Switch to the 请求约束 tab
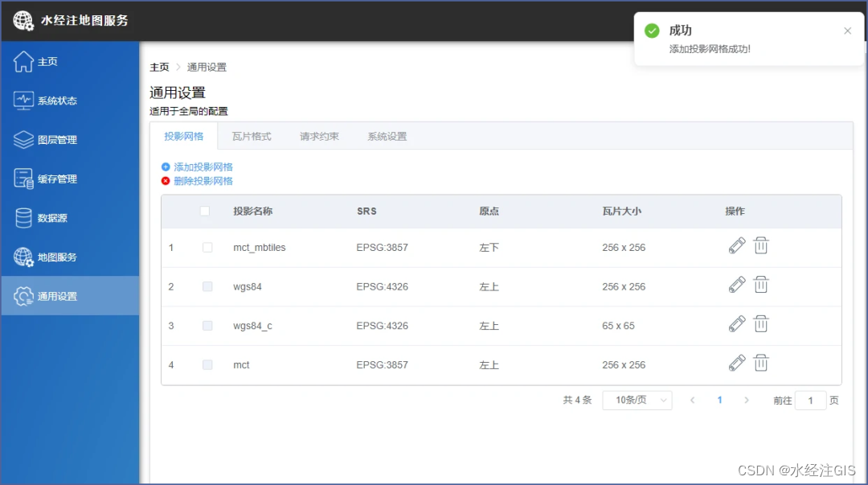The image size is (868, 485). 319,137
